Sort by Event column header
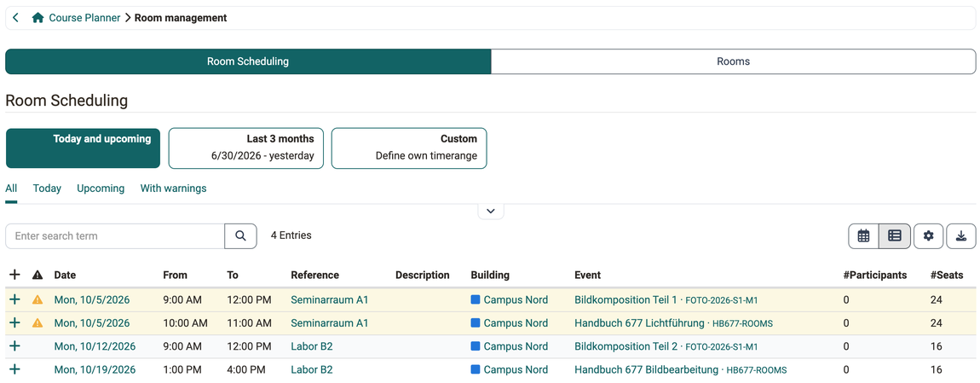 tap(587, 275)
